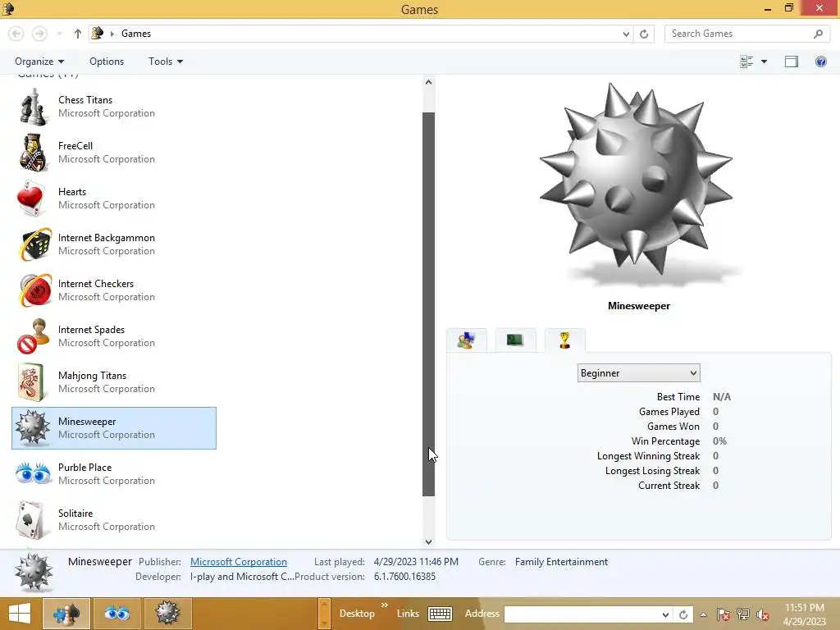840x630 pixels.
Task: Click the taskbar Address input field
Action: coord(582,614)
